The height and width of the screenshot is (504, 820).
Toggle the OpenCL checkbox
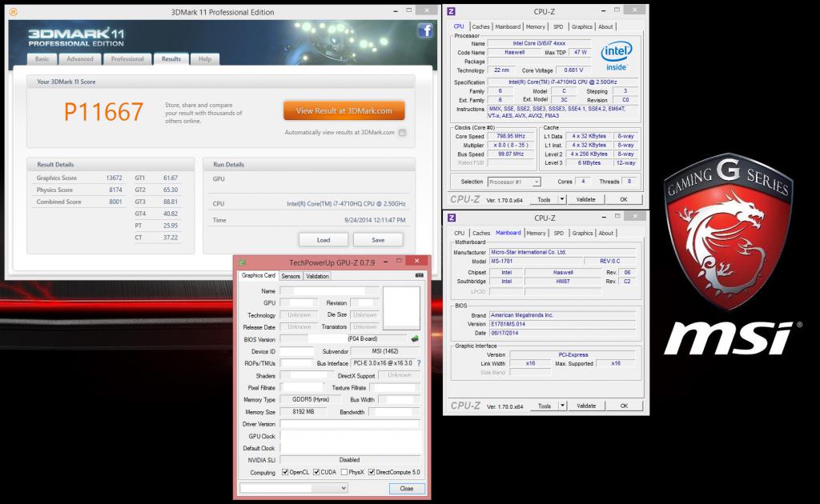[x=286, y=472]
